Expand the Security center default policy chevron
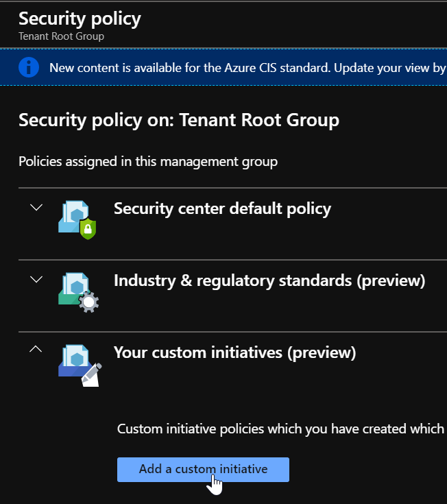Image resolution: width=447 pixels, height=504 pixels. (37, 207)
